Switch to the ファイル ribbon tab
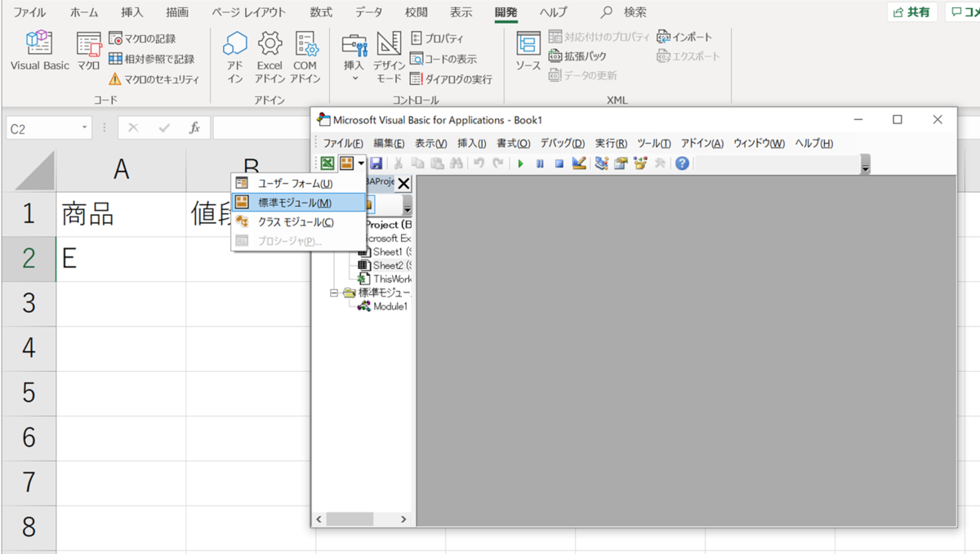980x554 pixels. (29, 12)
